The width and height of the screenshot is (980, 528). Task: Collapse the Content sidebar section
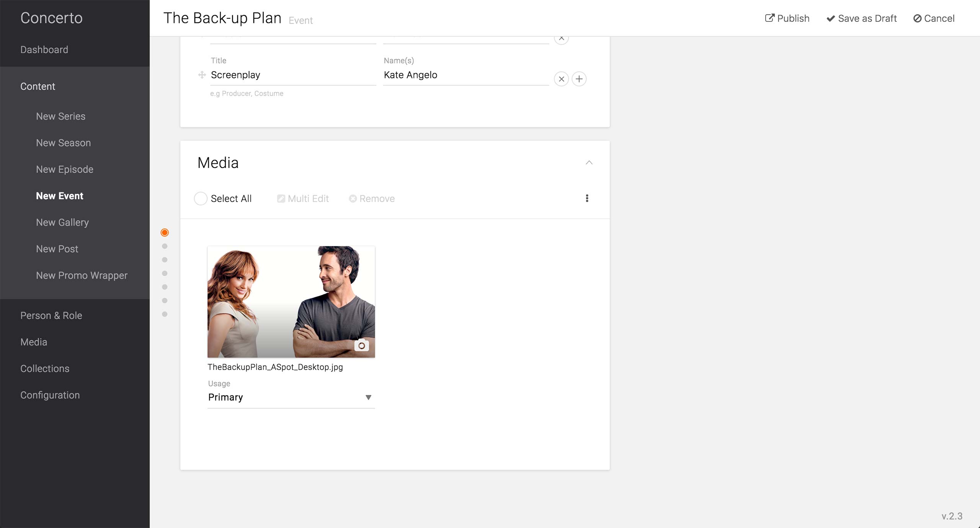(38, 86)
